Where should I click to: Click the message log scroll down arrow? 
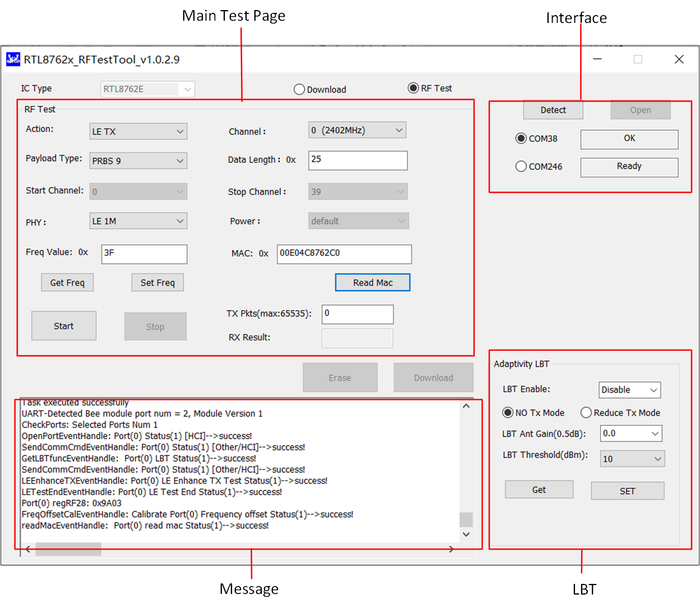466,535
